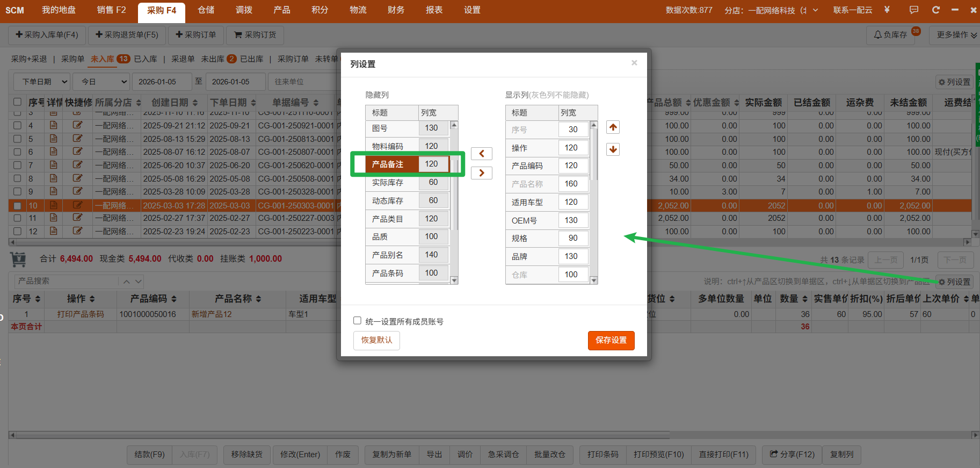Expand the 今日 date range dropdown
This screenshot has height=468, width=980.
(x=101, y=82)
